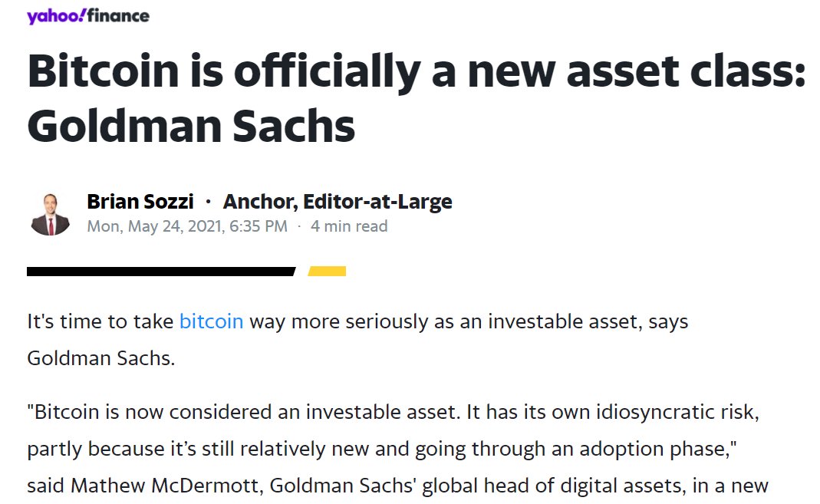Click the article headline about Bitcoin asset class
The width and height of the screenshot is (820, 504).
coord(417,98)
